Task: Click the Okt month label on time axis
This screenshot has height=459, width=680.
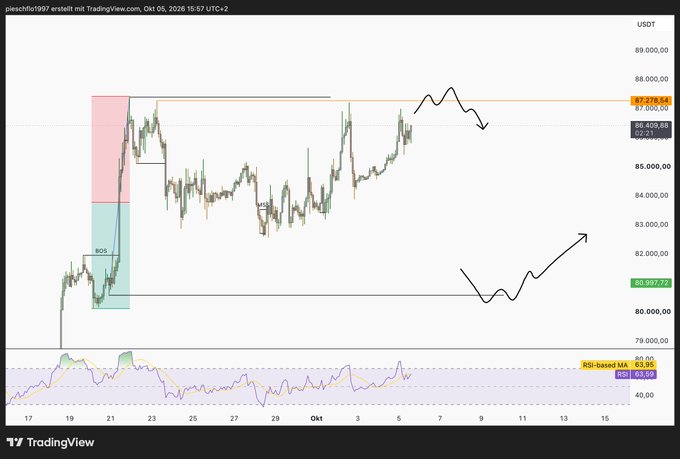Action: [317, 419]
